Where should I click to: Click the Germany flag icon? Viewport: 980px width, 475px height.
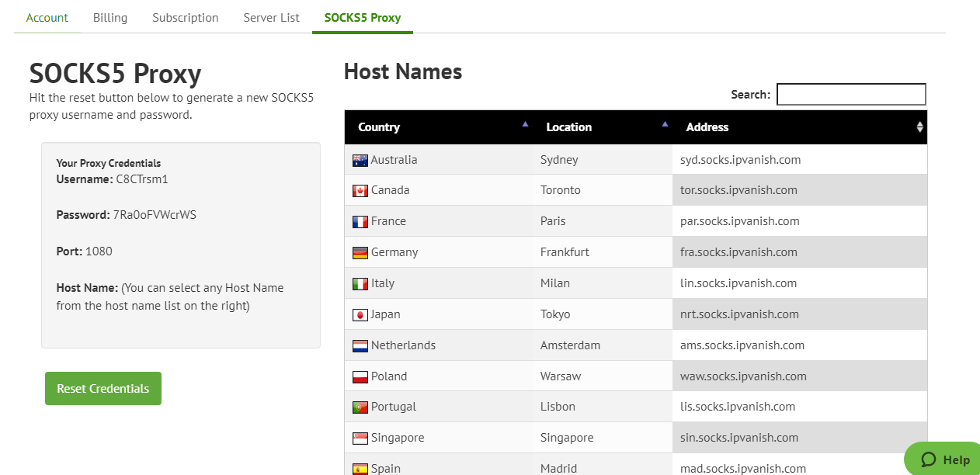tap(360, 253)
